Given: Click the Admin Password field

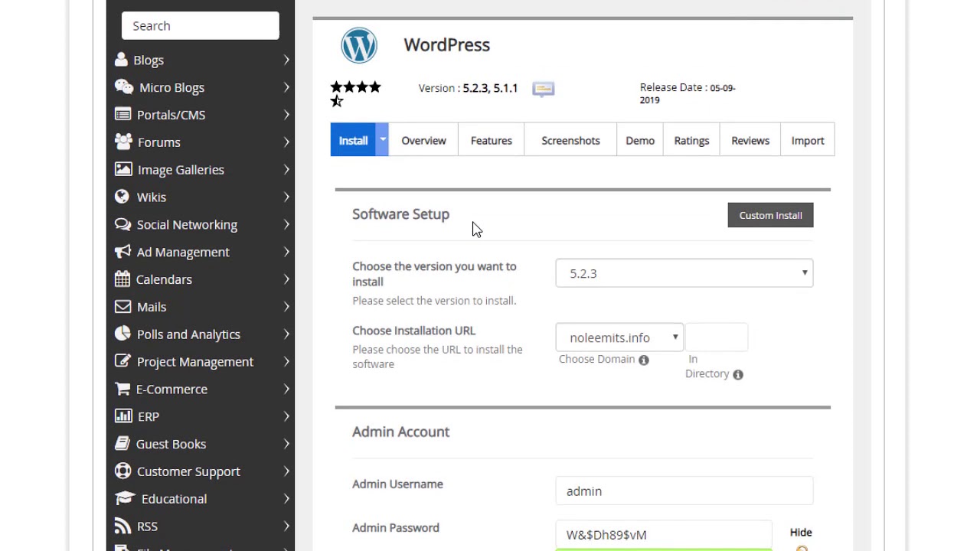Looking at the screenshot, I should pos(664,534).
